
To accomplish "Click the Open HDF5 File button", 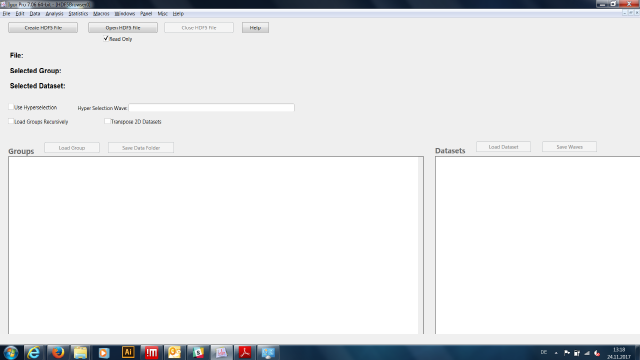I will click(x=123, y=28).
